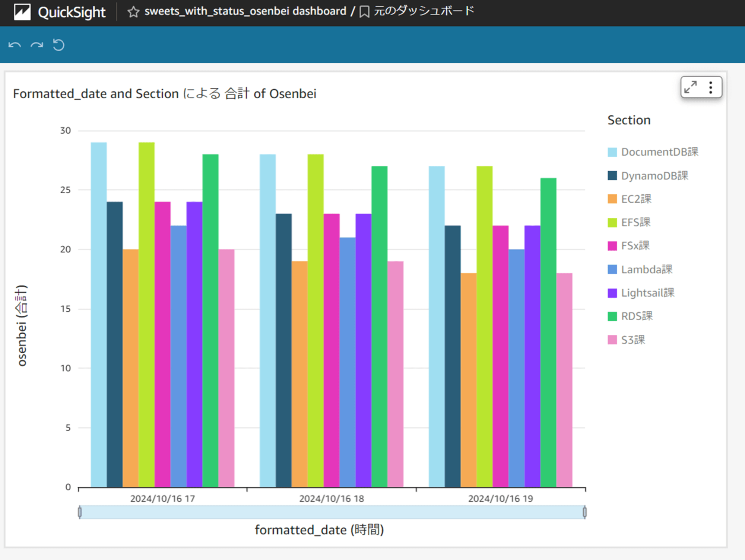Click the redo arrow in toolbar
This screenshot has height=560, width=745.
tap(37, 45)
